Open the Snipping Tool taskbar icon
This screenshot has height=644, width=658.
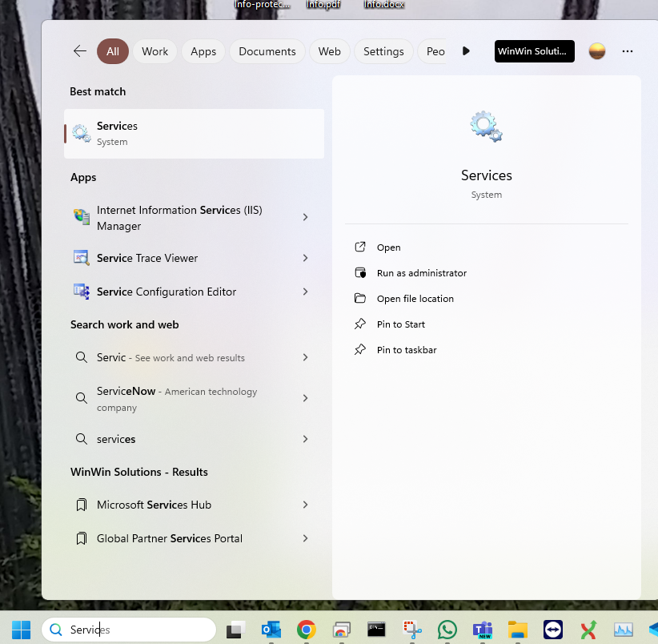coord(412,630)
